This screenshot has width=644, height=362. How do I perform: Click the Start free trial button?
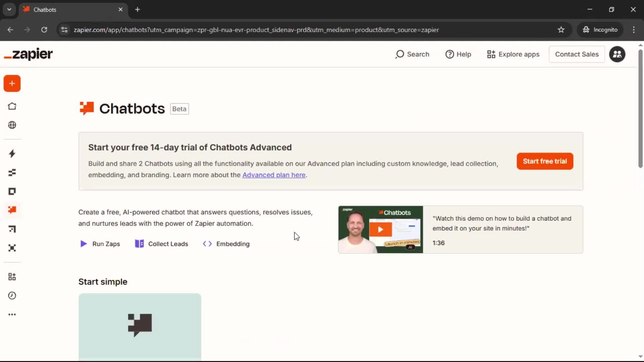click(545, 161)
